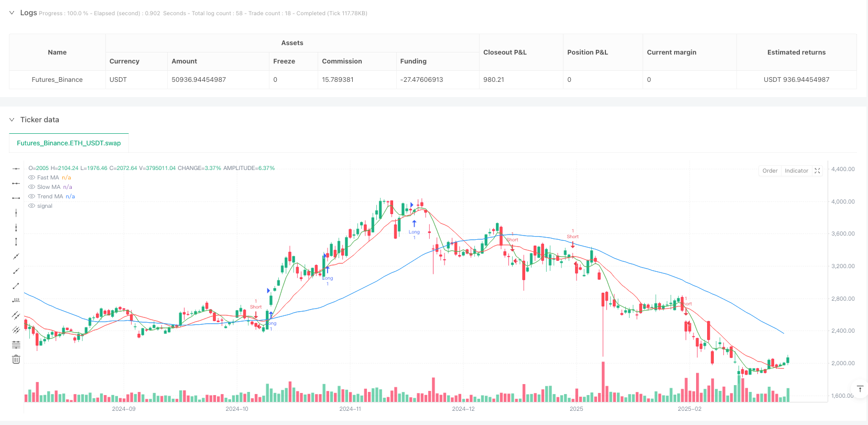Open the Futures_Binance.ETH_USDT.swap tab

click(69, 143)
